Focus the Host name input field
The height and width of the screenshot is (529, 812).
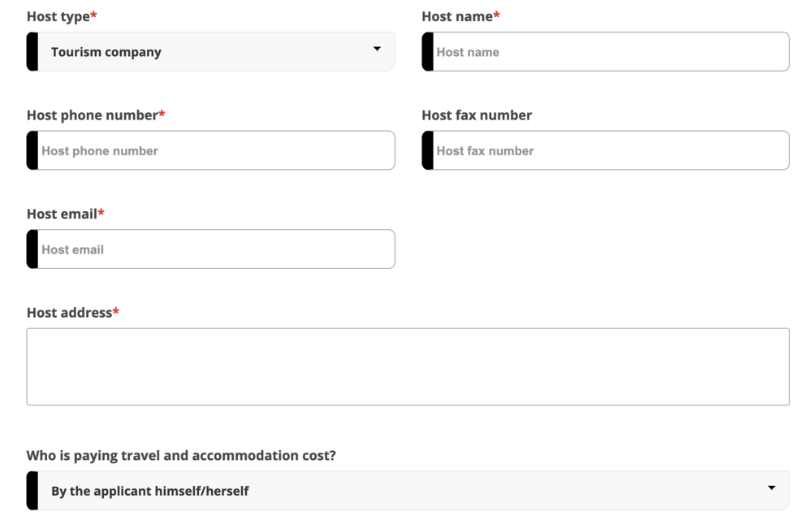pyautogui.click(x=609, y=52)
